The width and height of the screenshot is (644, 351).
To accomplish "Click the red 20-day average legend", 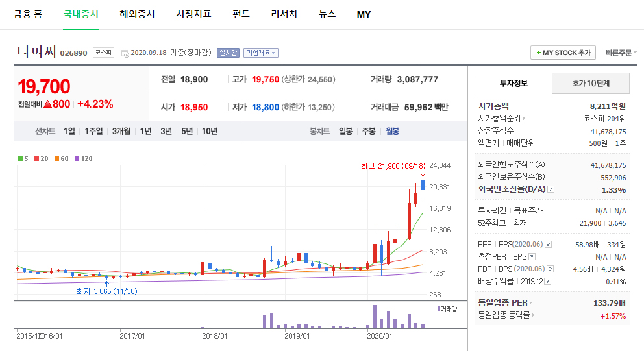I will 42,158.
